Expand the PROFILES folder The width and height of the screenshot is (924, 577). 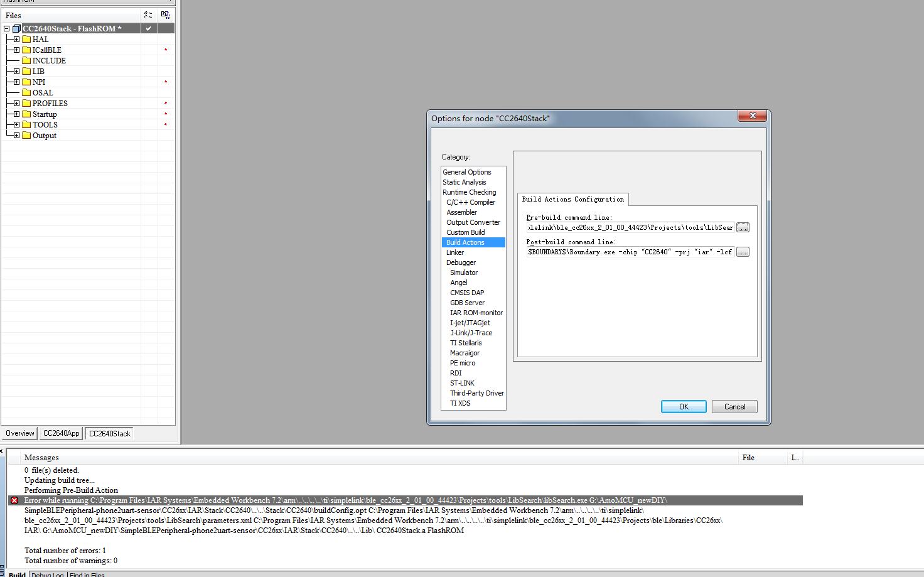(x=16, y=104)
